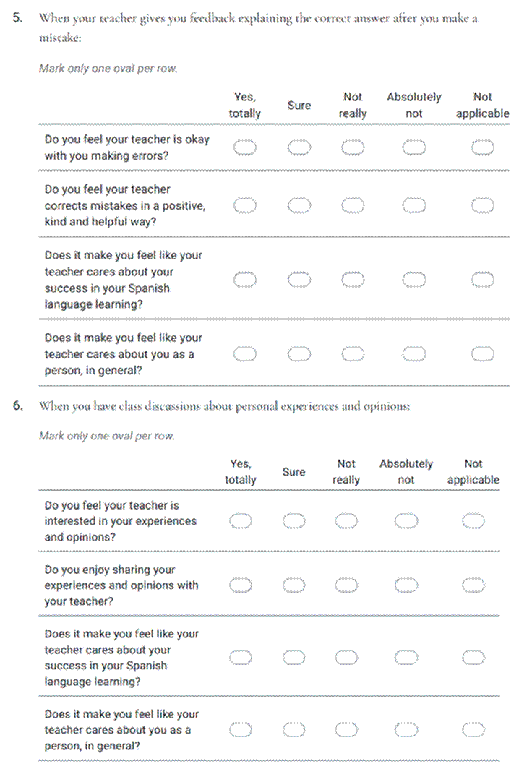Mark "Not applicable" for teacher corrects mistakes row

(482, 206)
